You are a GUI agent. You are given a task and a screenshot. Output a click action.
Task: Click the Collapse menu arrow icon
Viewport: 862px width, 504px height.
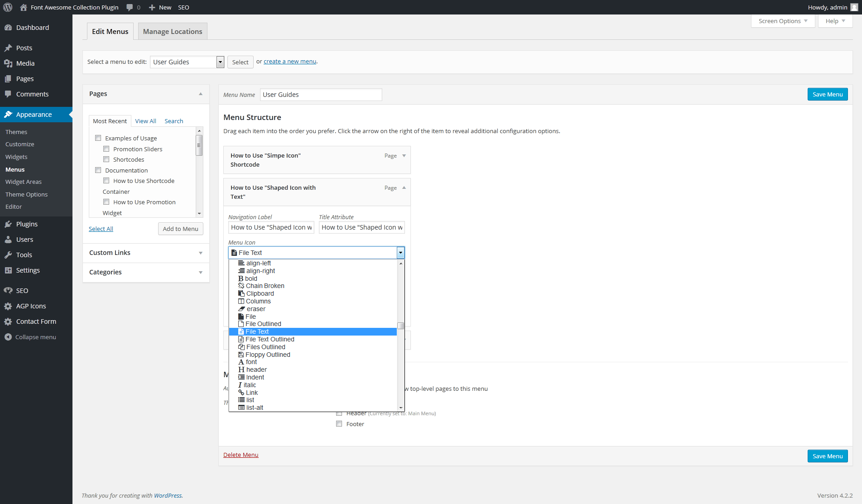[x=8, y=337]
